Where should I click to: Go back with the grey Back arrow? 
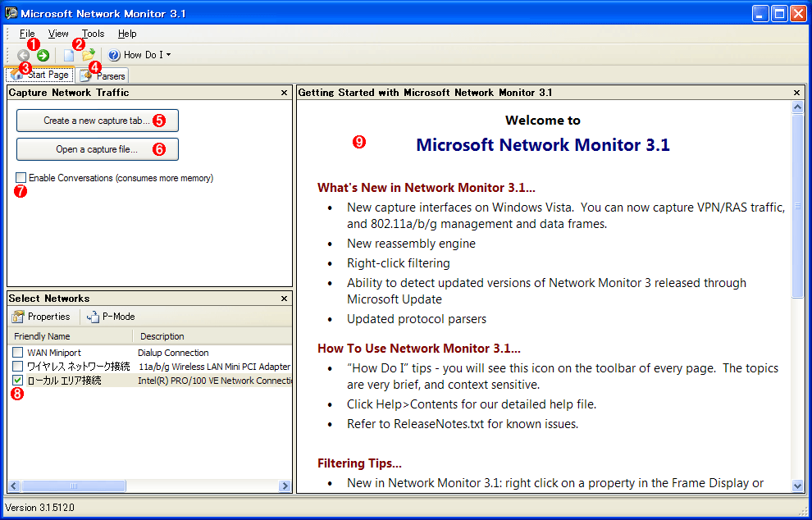(x=23, y=55)
